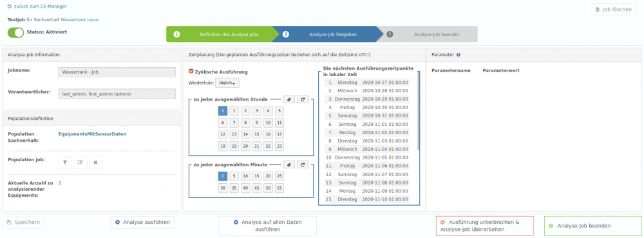This screenshot has width=644, height=238.
Task: Open the Wassertank Issue link
Action: [80, 19]
